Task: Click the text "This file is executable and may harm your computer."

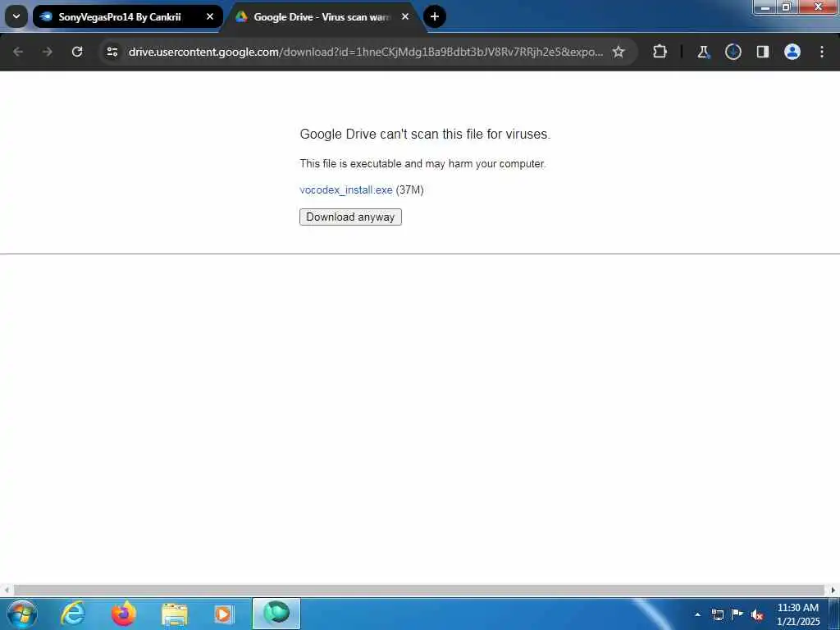Action: 422,163
